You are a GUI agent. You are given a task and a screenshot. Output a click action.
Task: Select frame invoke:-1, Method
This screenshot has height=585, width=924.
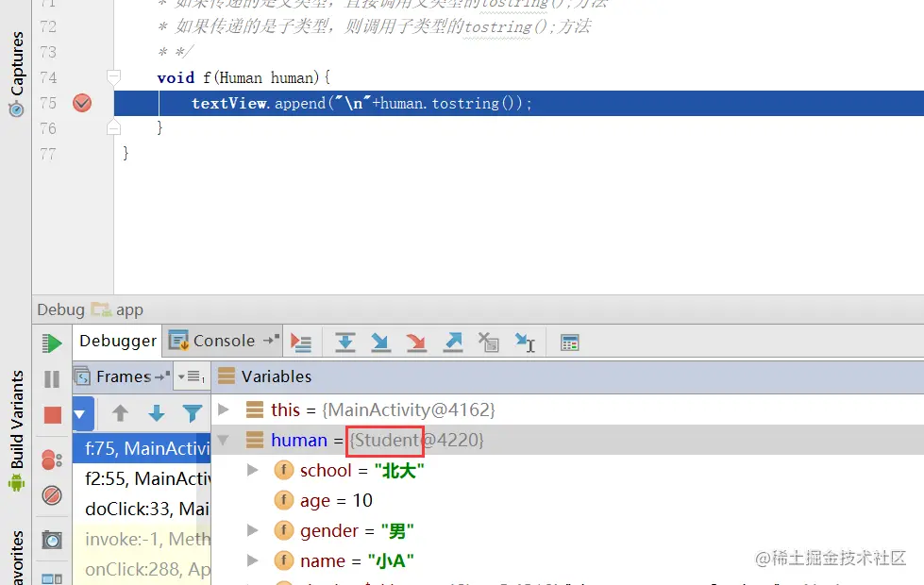[142, 539]
